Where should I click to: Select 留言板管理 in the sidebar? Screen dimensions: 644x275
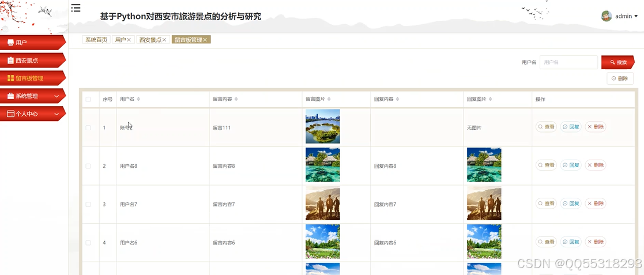click(x=32, y=78)
